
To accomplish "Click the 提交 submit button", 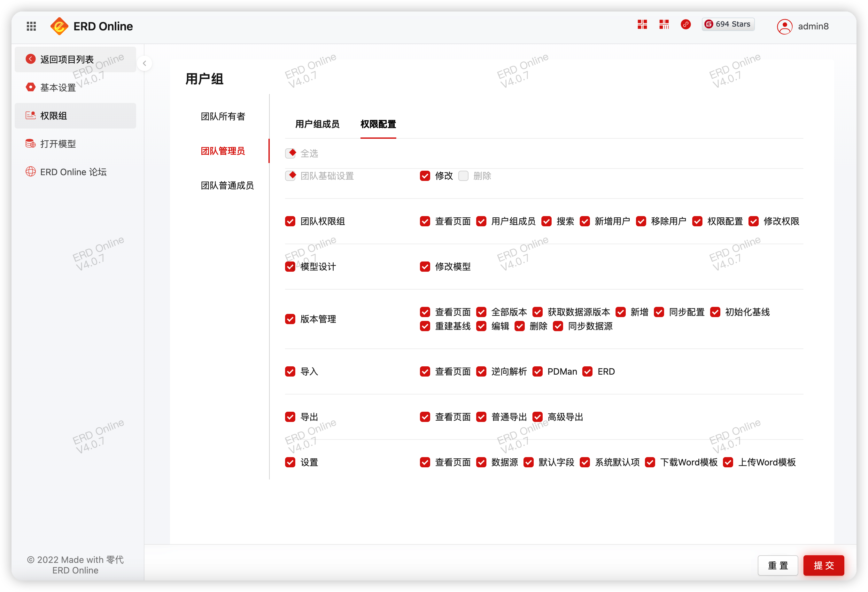I will (824, 565).
